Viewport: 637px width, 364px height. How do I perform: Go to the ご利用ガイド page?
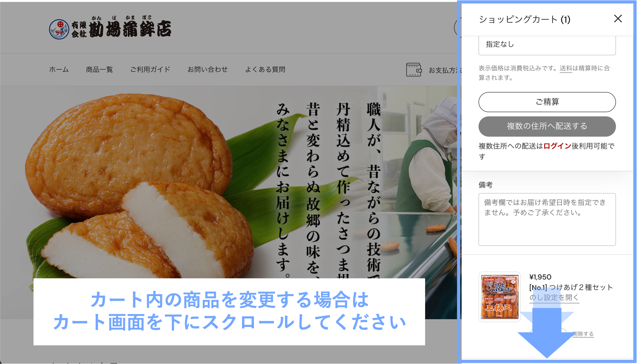[x=150, y=69]
